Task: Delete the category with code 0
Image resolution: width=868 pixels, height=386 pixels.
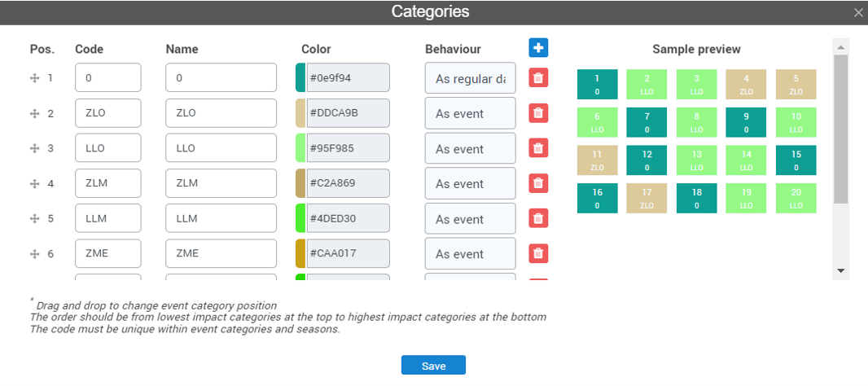Action: click(538, 77)
